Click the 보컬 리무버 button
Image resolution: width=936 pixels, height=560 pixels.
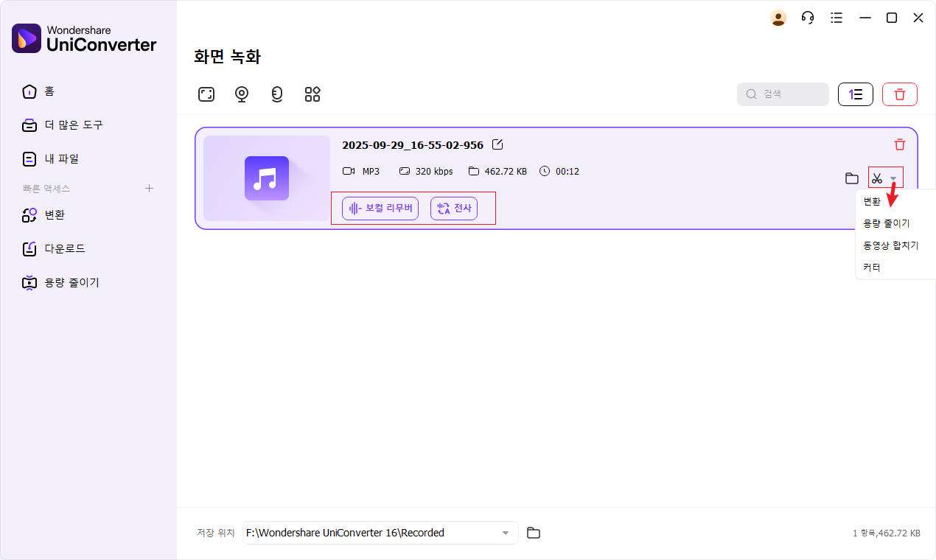380,209
